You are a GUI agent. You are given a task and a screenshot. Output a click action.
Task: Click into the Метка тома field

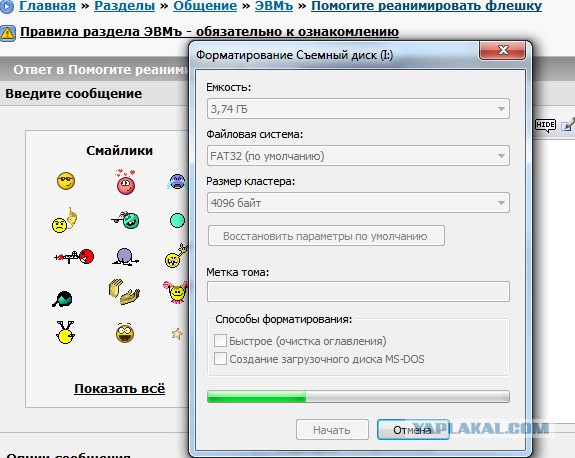click(358, 292)
